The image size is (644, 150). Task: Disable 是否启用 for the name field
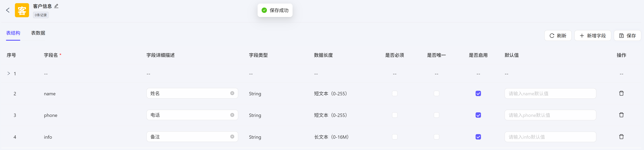478,94
